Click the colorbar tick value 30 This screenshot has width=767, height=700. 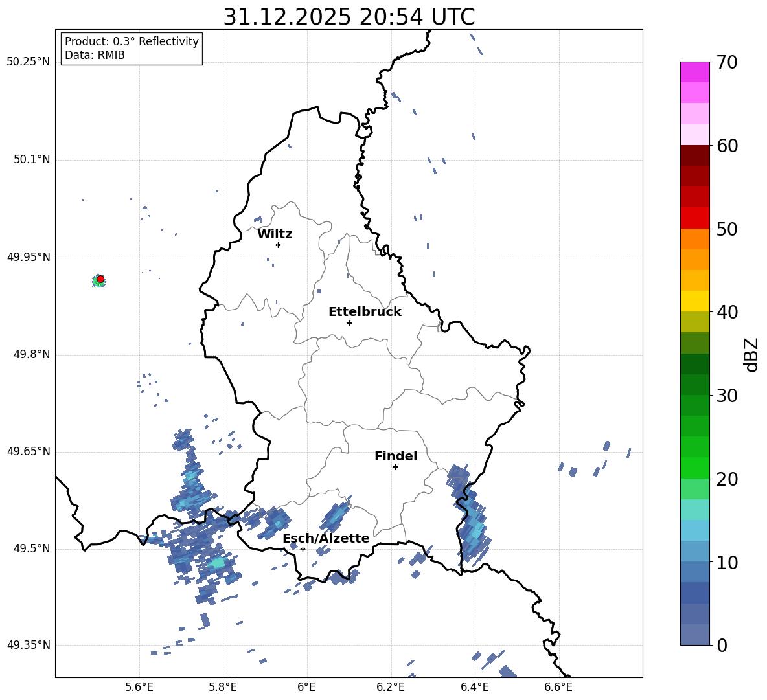click(x=727, y=396)
